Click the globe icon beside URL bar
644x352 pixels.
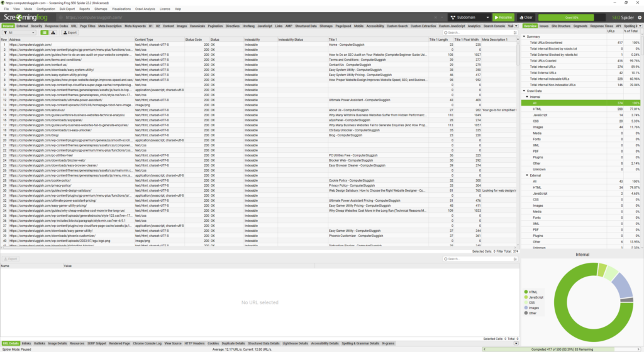[x=60, y=17]
